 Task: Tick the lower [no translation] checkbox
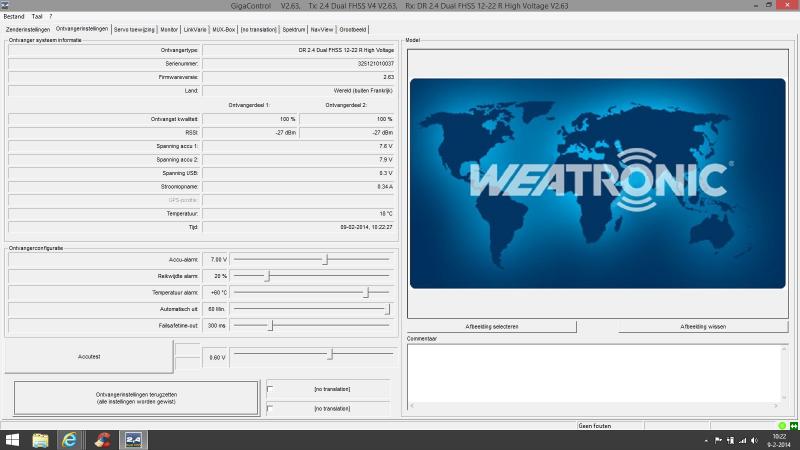[270, 408]
